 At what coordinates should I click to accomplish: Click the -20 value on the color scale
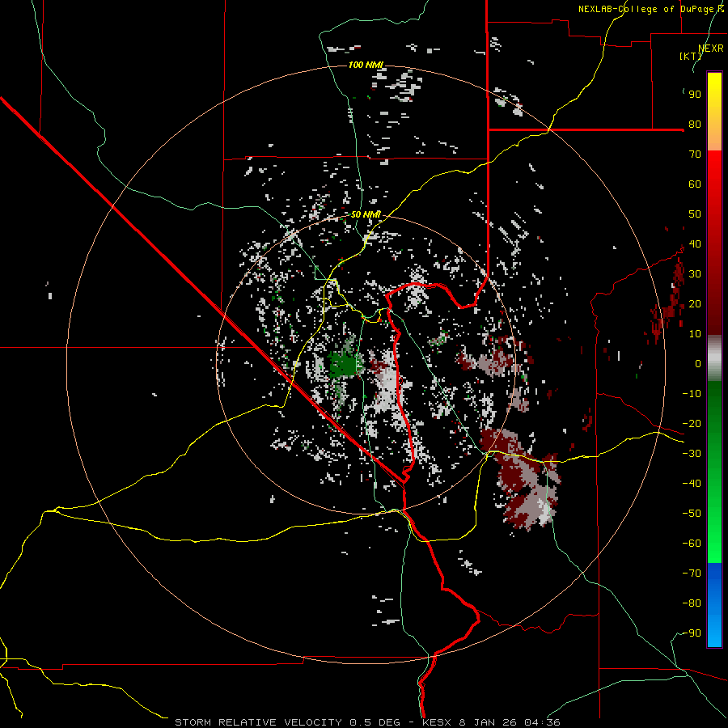pyautogui.click(x=692, y=424)
